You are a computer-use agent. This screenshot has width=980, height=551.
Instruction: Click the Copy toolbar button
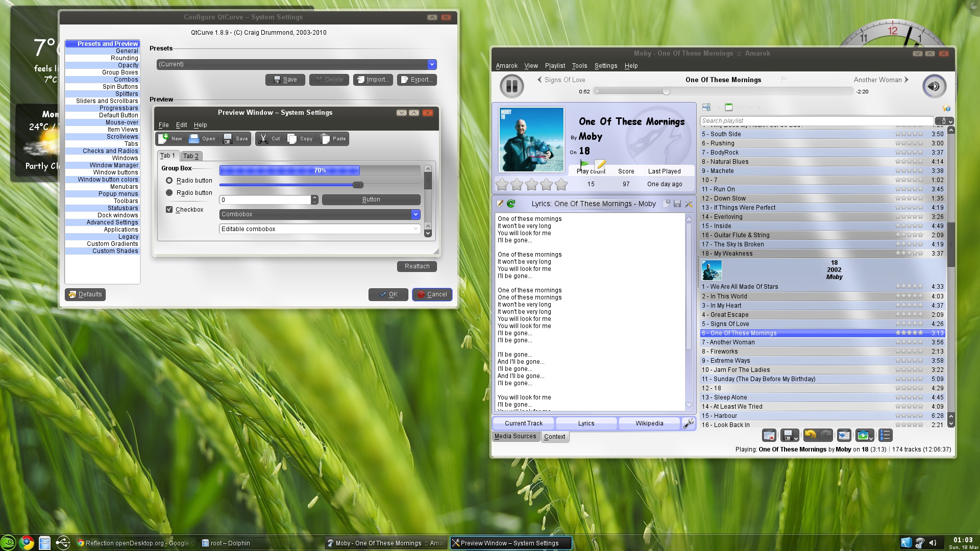pos(300,139)
